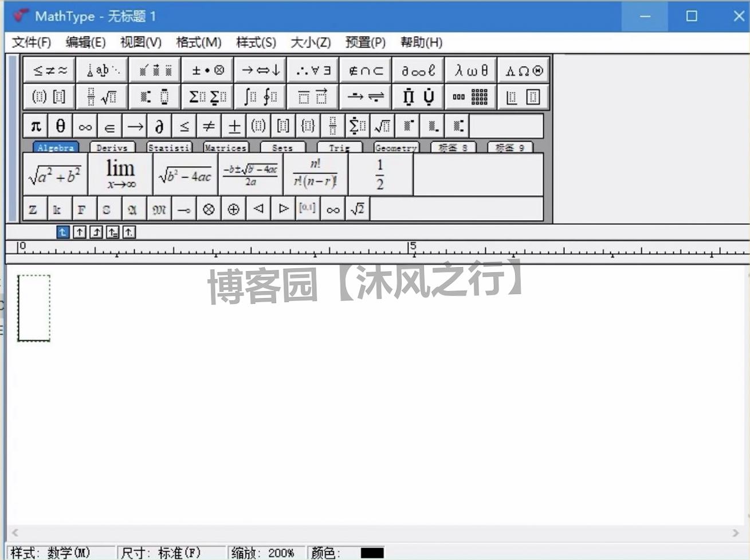Insert the not-equal symbol
The width and height of the screenshot is (750, 560).
[x=209, y=126]
